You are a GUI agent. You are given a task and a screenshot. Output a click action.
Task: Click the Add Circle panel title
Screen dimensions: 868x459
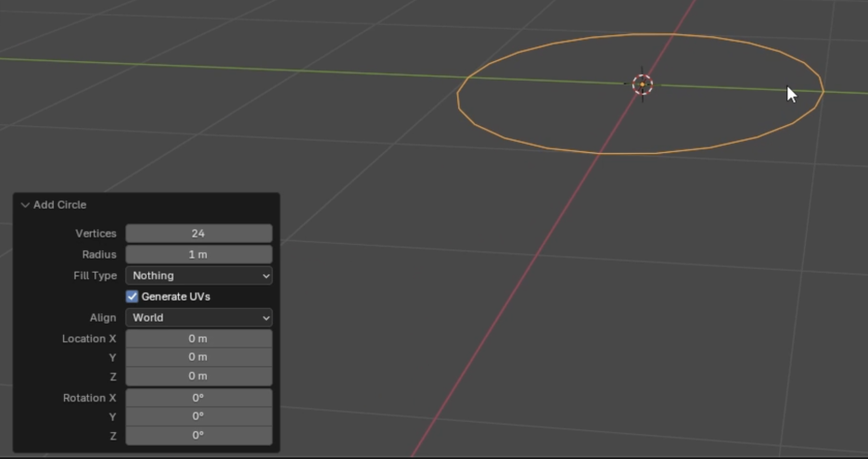(x=59, y=205)
